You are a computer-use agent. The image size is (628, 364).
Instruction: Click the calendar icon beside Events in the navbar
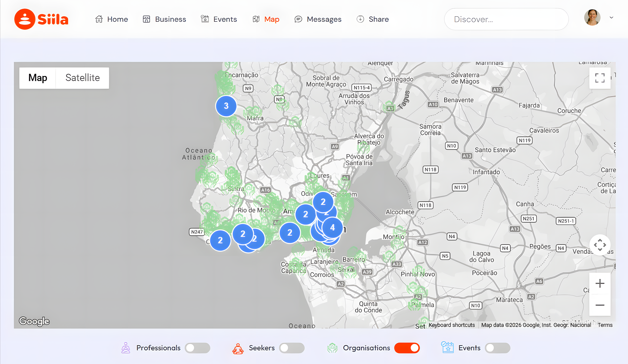point(205,19)
